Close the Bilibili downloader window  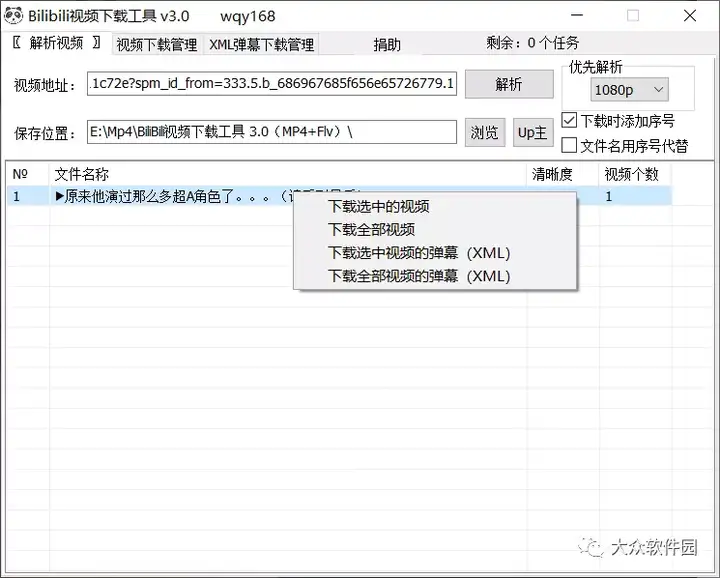pyautogui.click(x=690, y=16)
